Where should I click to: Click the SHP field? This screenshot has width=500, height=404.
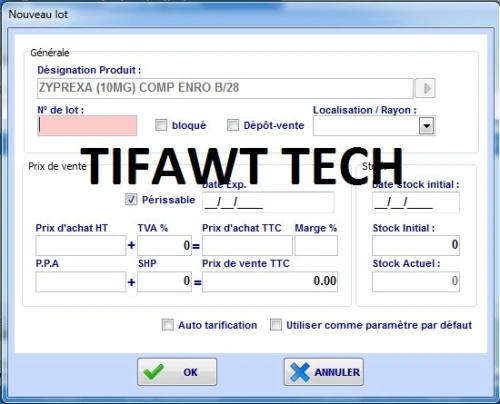point(164,282)
